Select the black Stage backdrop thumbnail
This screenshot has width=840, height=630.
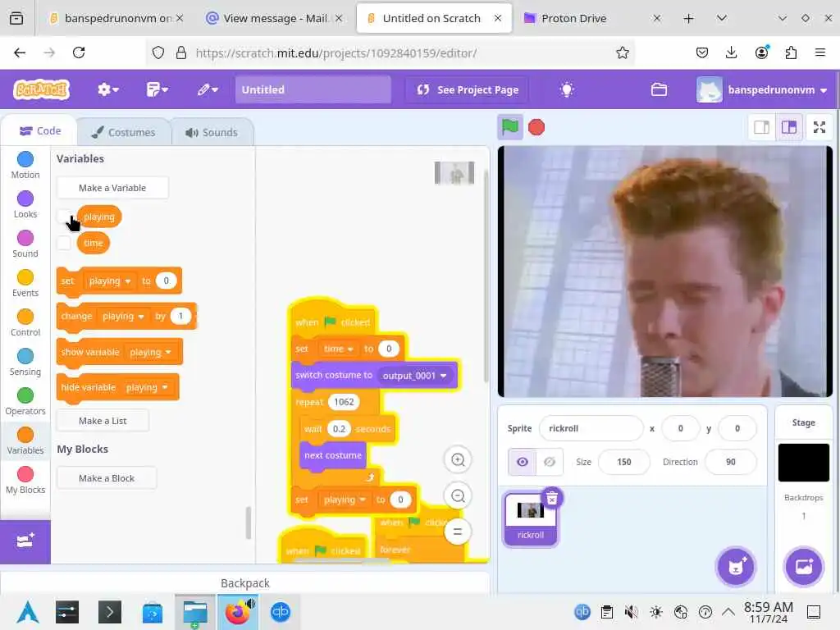pyautogui.click(x=803, y=463)
